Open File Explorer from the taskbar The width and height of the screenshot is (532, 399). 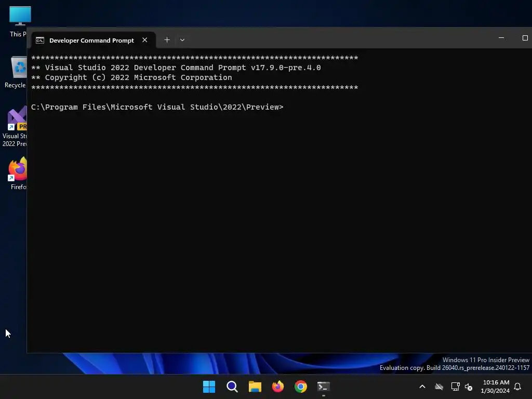click(255, 387)
